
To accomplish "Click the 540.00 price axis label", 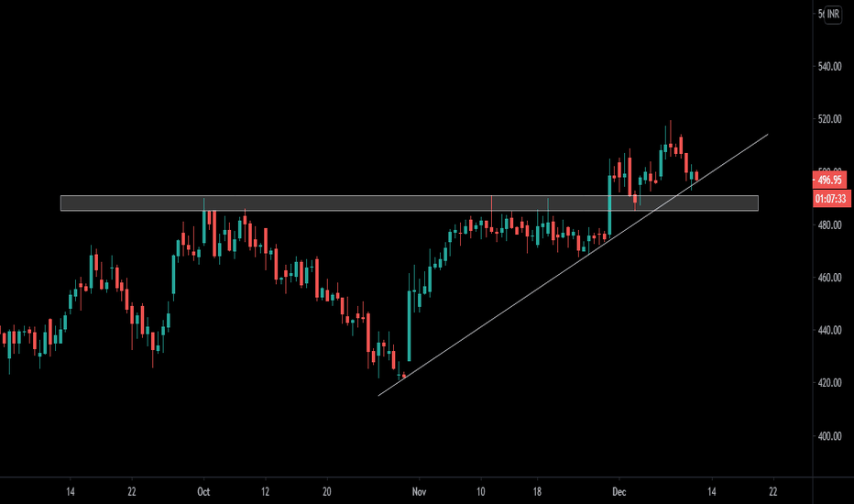I will click(x=829, y=67).
